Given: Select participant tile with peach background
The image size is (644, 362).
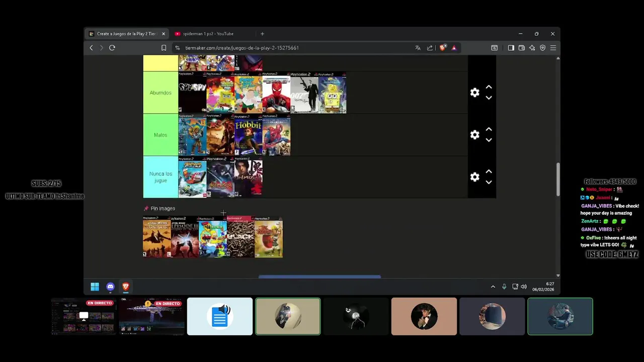Looking at the screenshot, I should pos(424,316).
